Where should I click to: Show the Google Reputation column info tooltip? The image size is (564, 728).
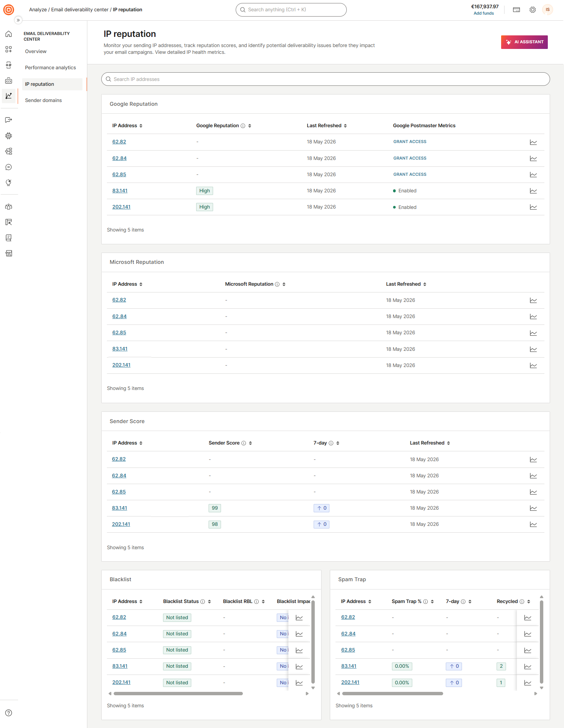(x=243, y=126)
